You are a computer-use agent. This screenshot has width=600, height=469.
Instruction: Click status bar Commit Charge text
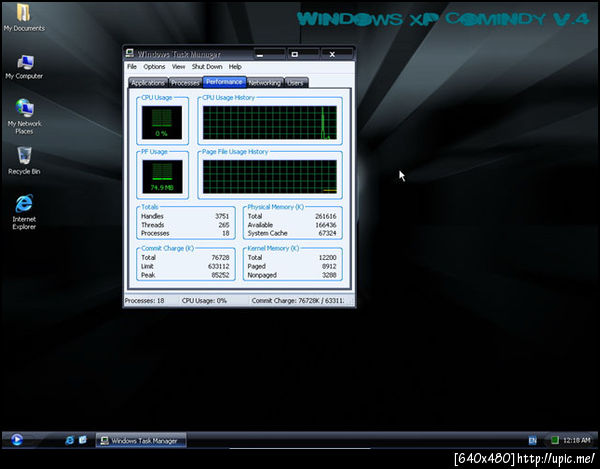pyautogui.click(x=298, y=301)
